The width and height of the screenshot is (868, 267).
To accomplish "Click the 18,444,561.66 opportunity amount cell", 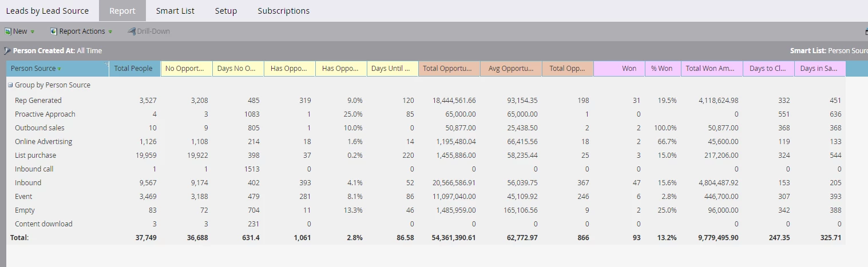I will pyautogui.click(x=454, y=101).
